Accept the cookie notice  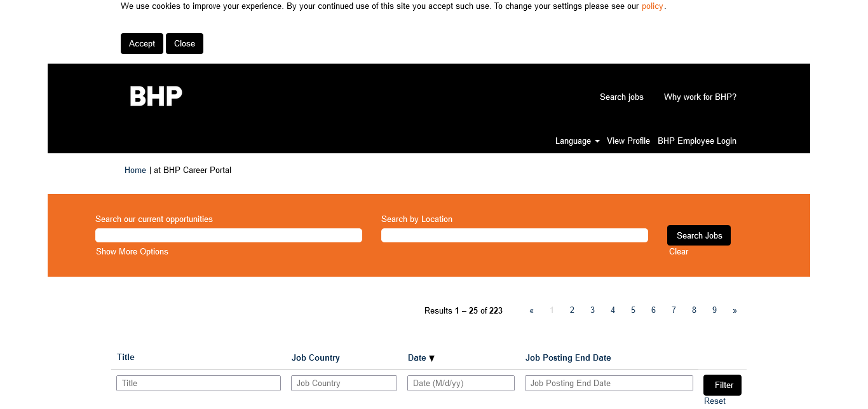[142, 44]
